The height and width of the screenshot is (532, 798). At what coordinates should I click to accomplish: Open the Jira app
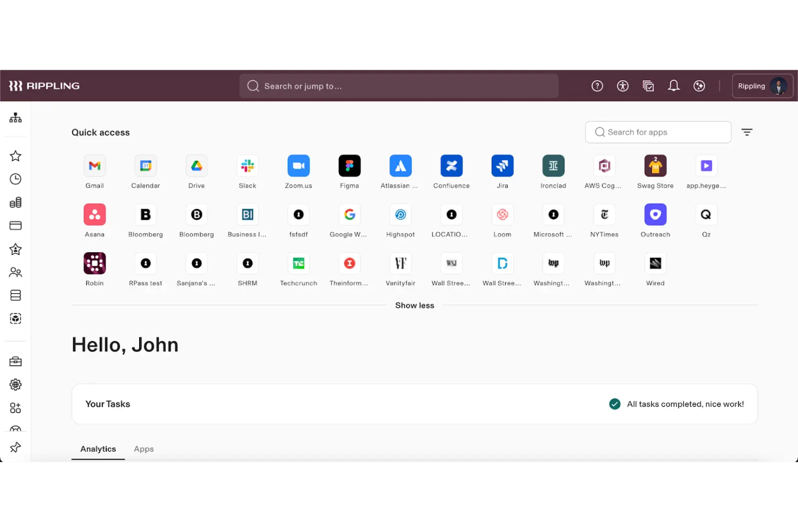click(503, 166)
